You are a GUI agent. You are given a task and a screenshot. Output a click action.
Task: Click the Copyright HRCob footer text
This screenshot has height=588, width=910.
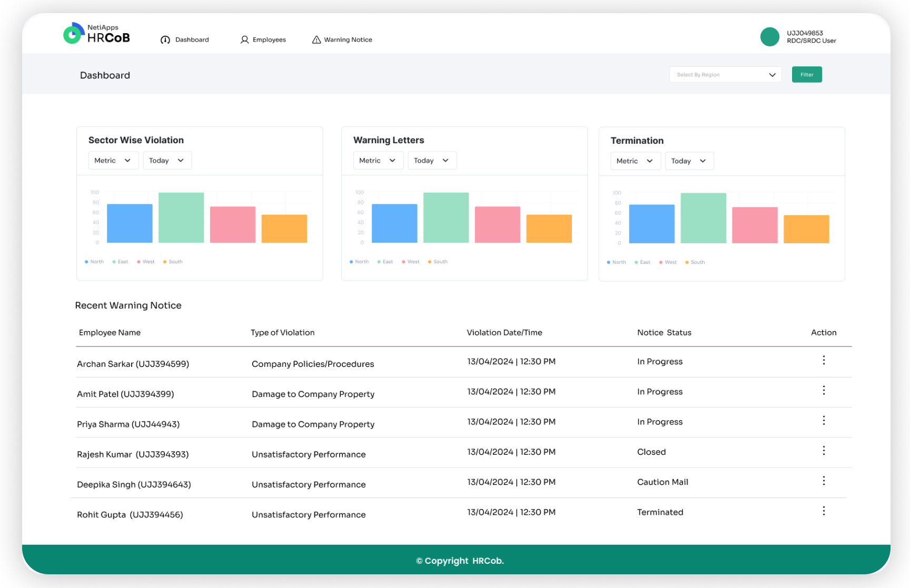point(460,561)
